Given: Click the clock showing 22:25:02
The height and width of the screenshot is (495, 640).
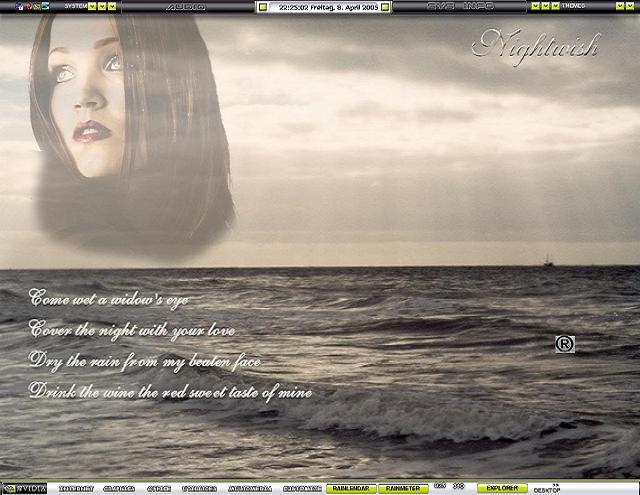Looking at the screenshot, I should [293, 7].
